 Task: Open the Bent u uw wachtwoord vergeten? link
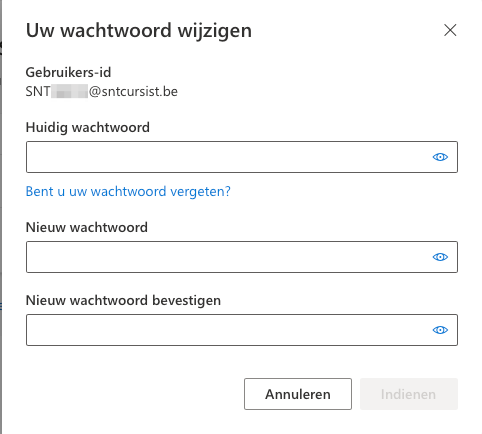pos(128,192)
